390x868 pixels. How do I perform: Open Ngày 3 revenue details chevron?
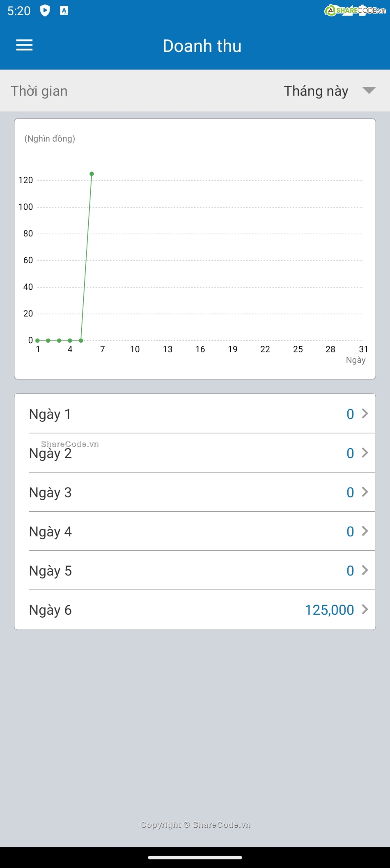pyautogui.click(x=365, y=492)
